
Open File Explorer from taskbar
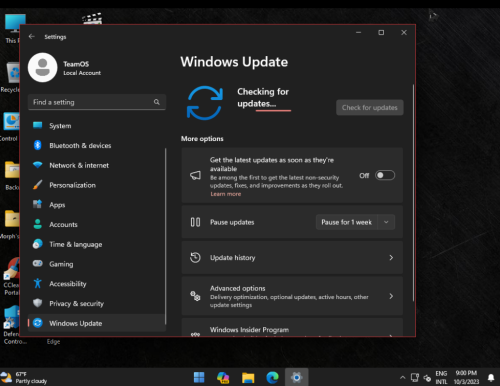point(248,377)
